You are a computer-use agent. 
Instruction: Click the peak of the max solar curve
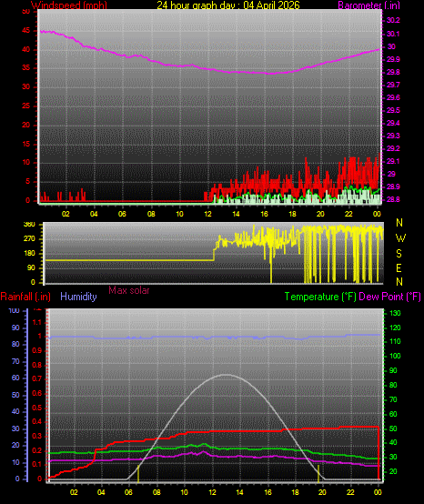[x=227, y=375]
